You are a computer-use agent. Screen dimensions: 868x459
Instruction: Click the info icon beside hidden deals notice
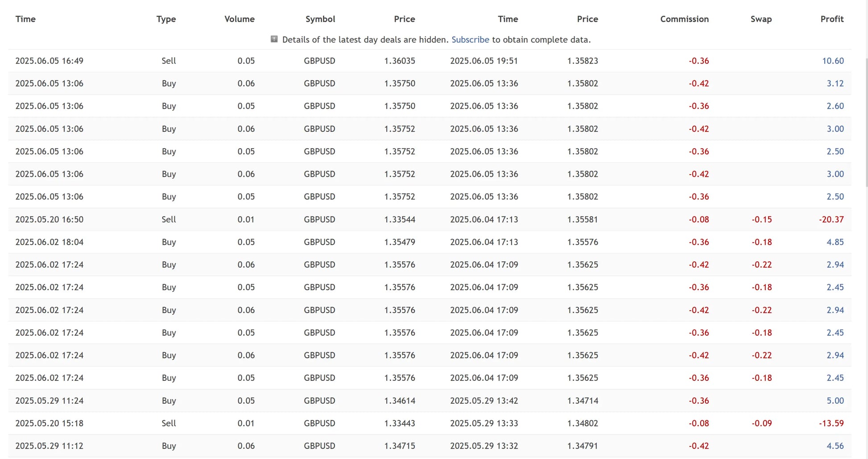274,39
